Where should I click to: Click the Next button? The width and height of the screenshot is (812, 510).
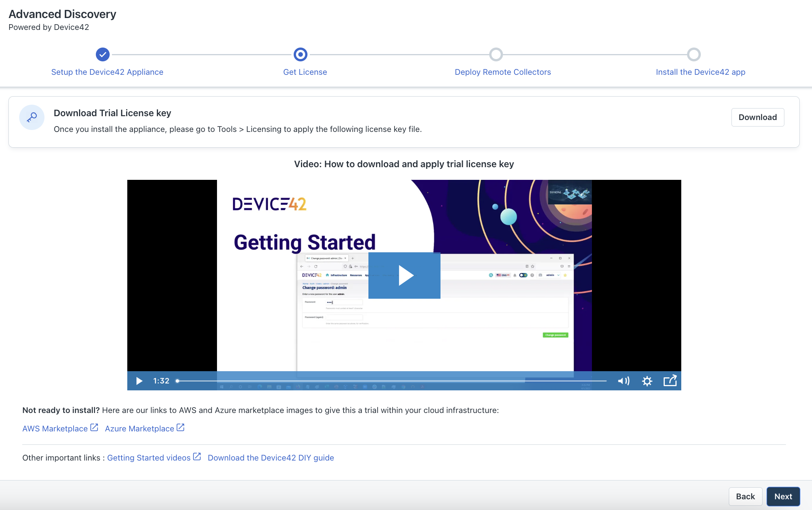[x=783, y=497]
